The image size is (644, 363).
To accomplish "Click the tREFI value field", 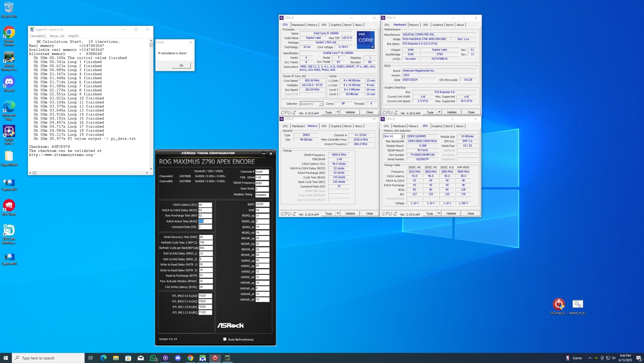I will tap(262, 204).
